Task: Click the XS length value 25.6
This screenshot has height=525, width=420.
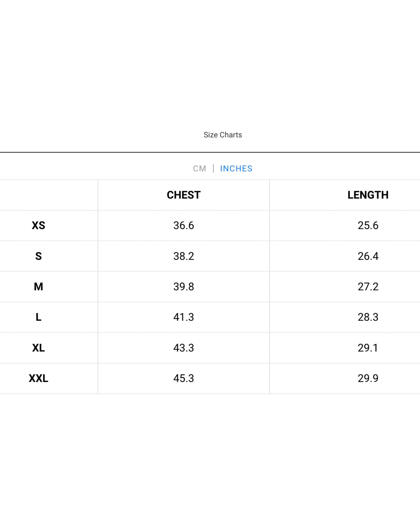Action: point(368,225)
